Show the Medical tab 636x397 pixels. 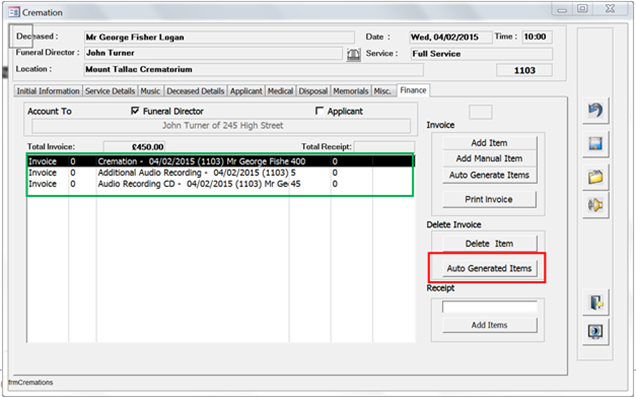tap(280, 91)
